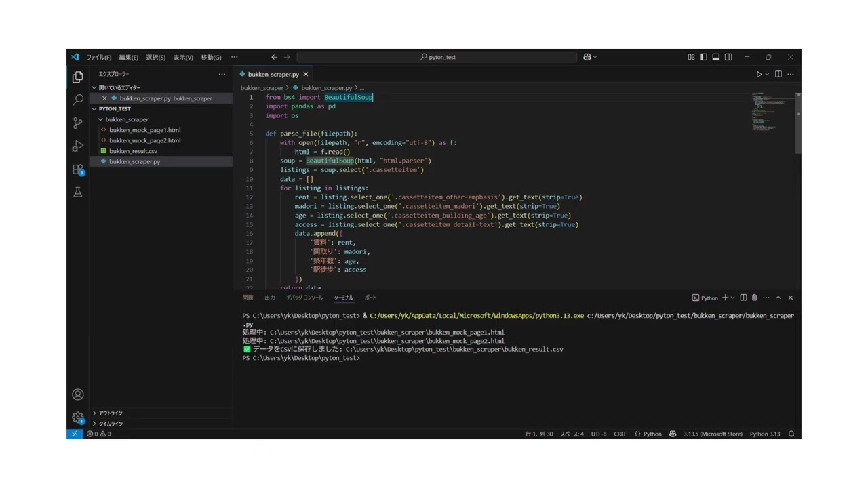Open the Run and Debug view
Viewport: 868px width, 488px height.
pyautogui.click(x=78, y=146)
